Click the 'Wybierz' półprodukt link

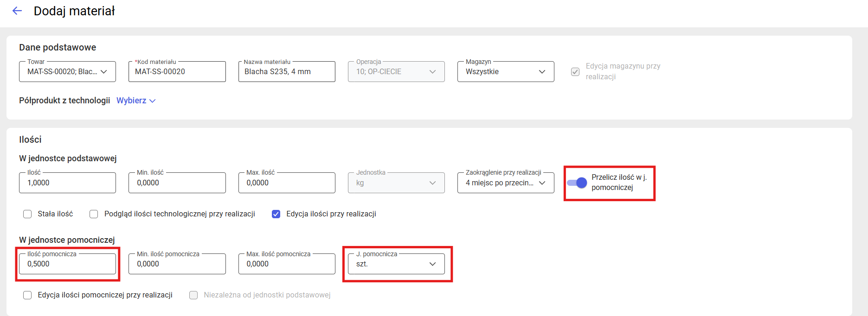coord(131,101)
